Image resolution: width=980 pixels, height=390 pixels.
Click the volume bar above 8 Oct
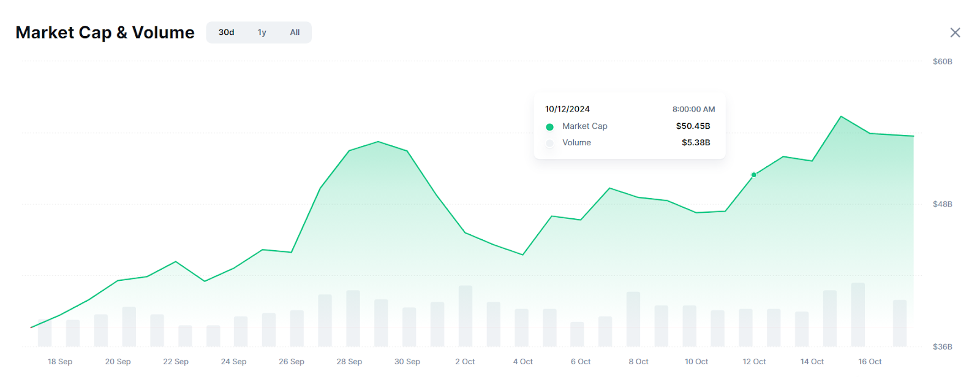633,319
